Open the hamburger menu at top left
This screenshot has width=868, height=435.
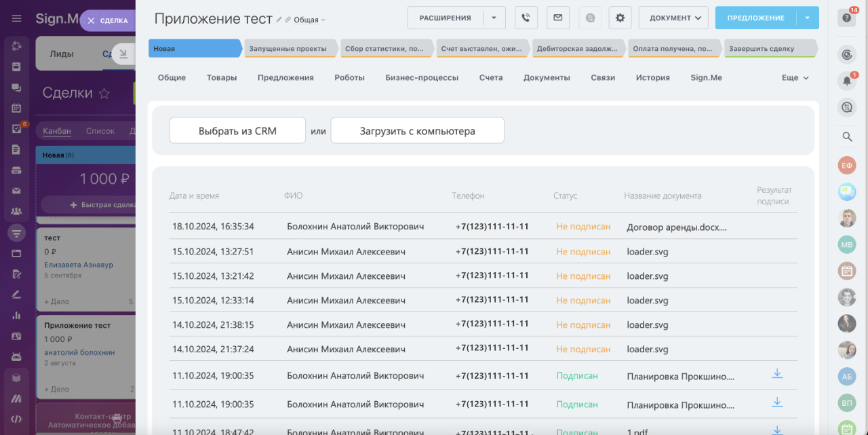[17, 18]
